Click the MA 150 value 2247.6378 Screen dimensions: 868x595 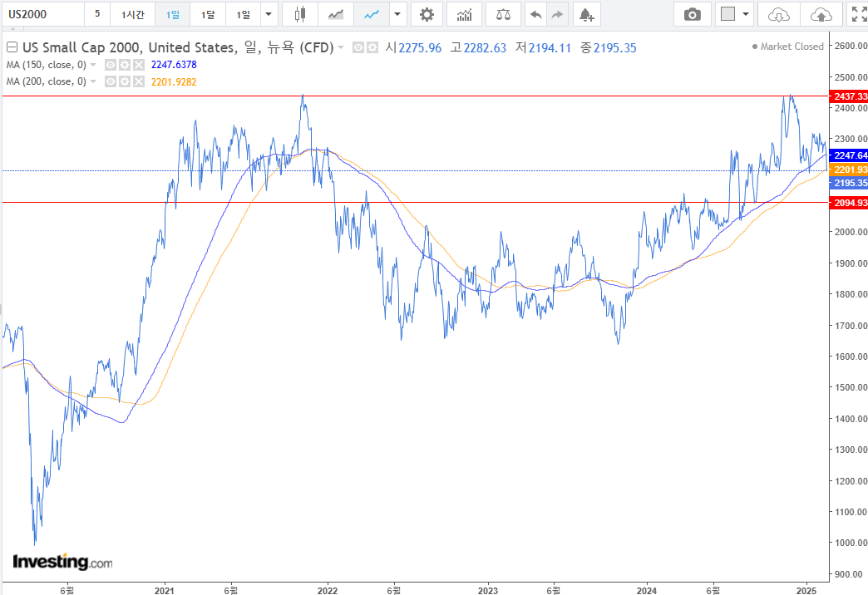(x=174, y=65)
